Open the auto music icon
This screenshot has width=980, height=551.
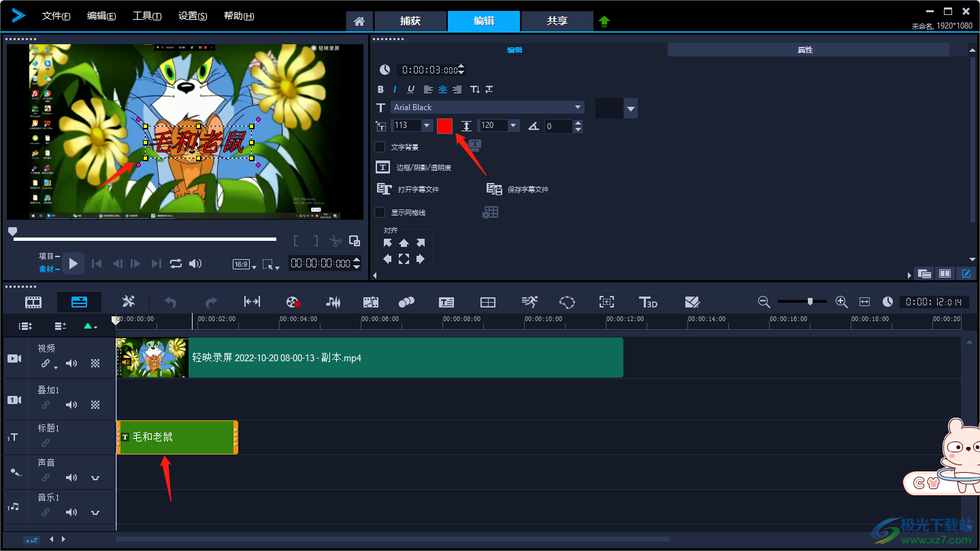[370, 302]
